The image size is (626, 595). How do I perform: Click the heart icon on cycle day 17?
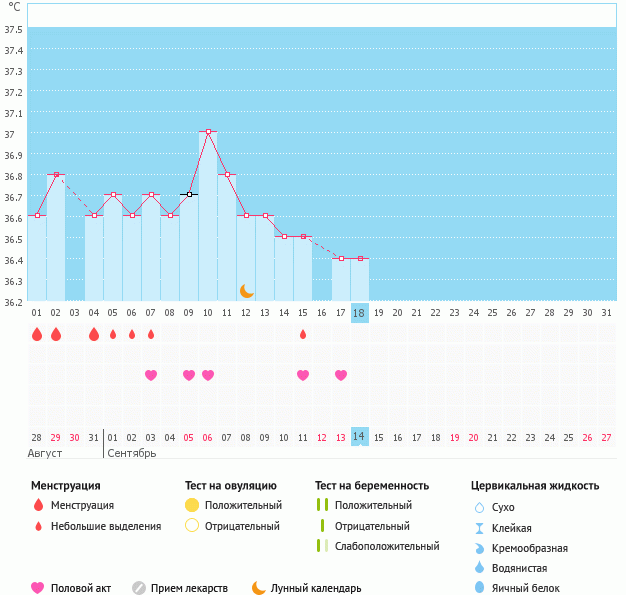(x=341, y=375)
